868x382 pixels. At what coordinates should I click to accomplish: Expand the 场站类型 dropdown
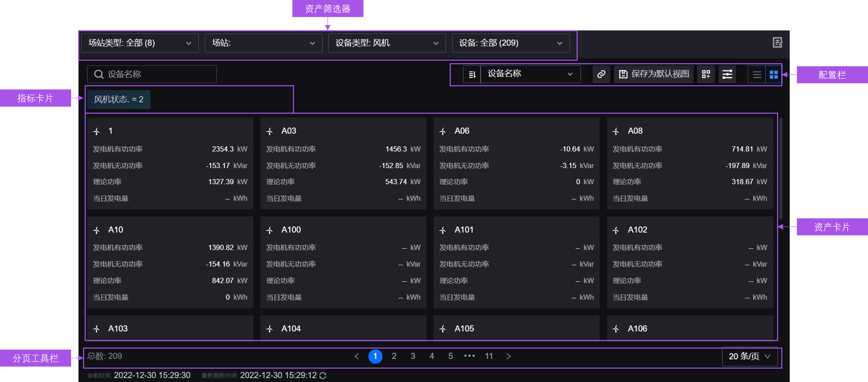(x=140, y=43)
